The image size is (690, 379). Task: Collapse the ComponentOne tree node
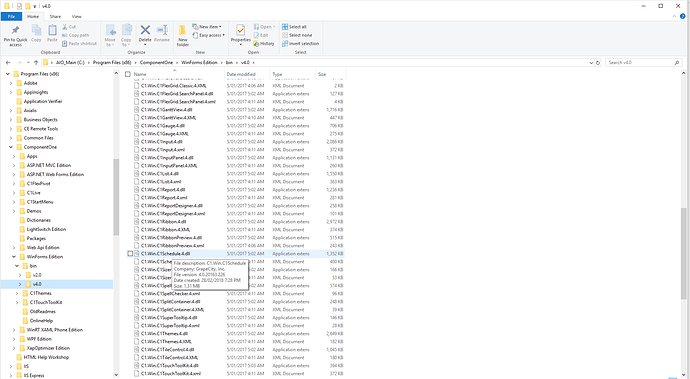[11, 147]
